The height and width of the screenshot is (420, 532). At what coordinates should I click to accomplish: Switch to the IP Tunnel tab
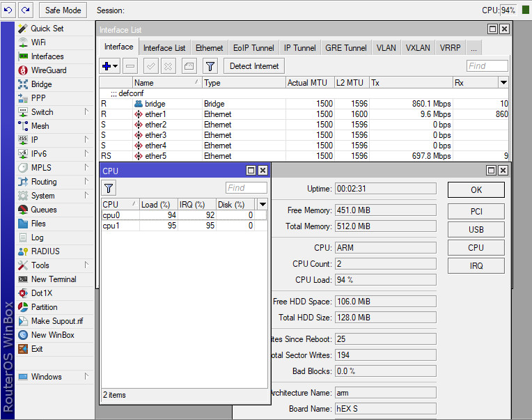tap(299, 48)
